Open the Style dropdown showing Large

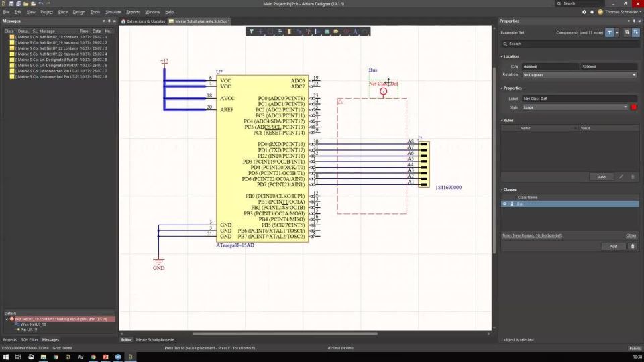pos(575,107)
